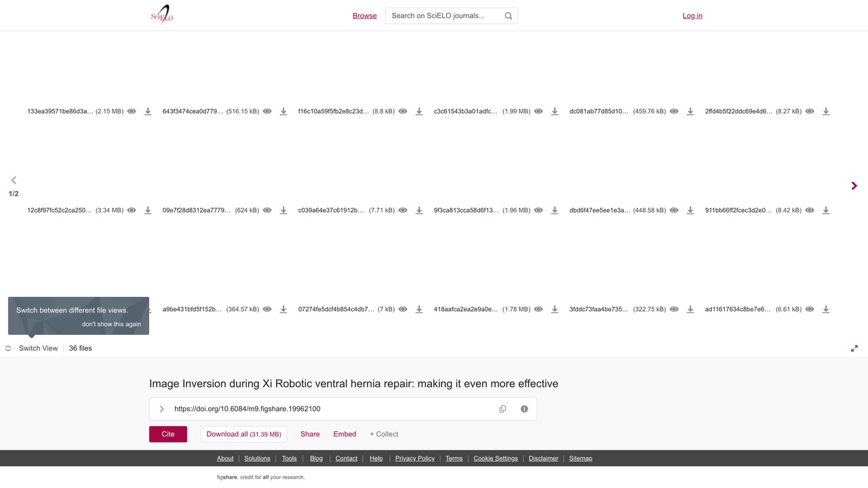The height and width of the screenshot is (488, 868).
Task: Download file 418aafca2ea2e9a0e
Action: pos(555,309)
